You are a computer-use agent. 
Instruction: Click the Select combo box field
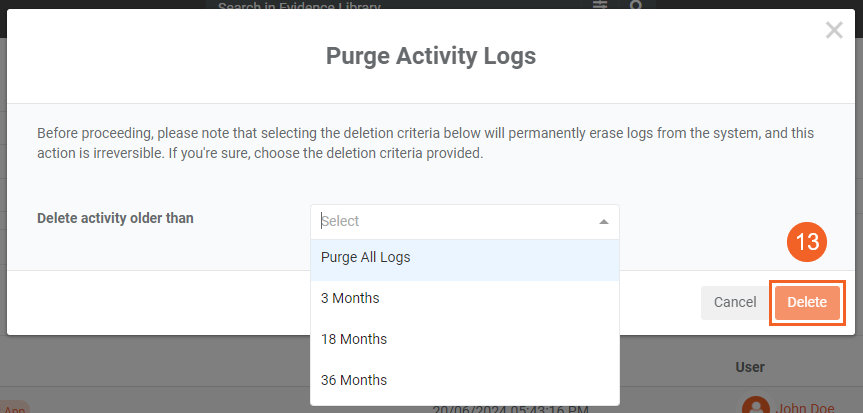tap(455, 222)
